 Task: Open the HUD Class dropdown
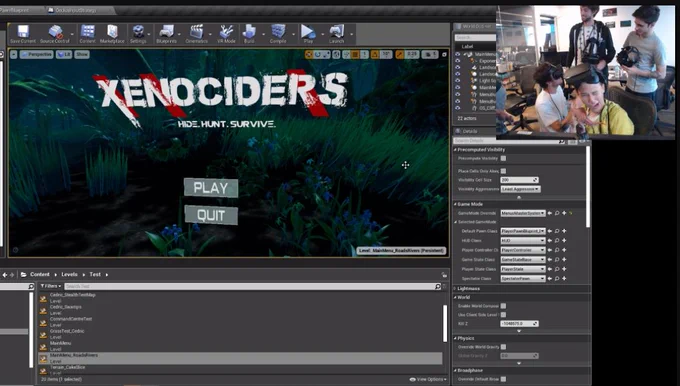click(x=523, y=240)
